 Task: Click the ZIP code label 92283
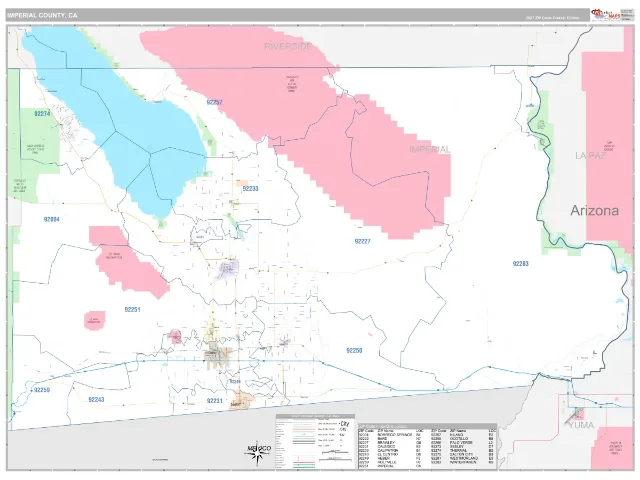(520, 264)
